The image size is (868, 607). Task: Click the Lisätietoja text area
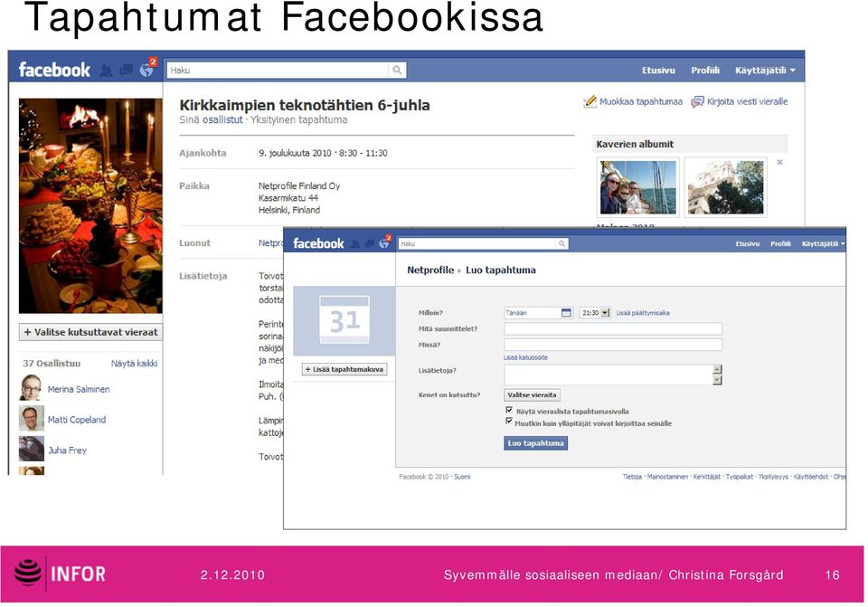[x=609, y=375]
